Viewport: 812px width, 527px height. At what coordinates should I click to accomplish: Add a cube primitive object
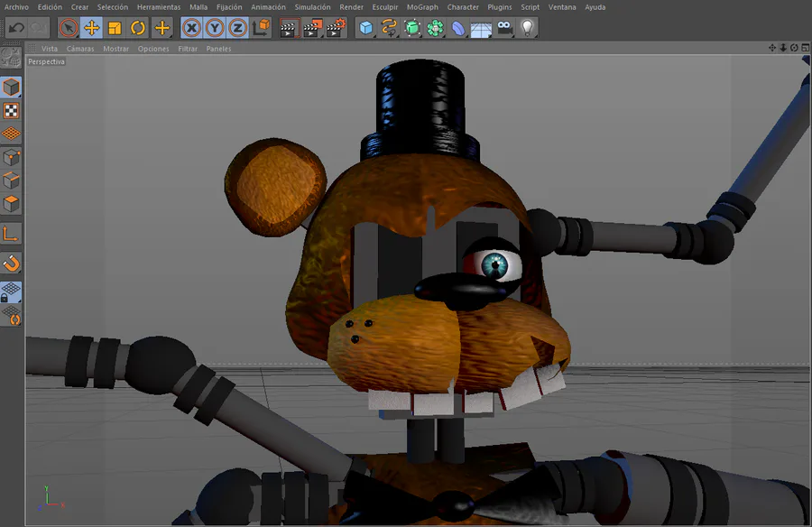point(365,28)
